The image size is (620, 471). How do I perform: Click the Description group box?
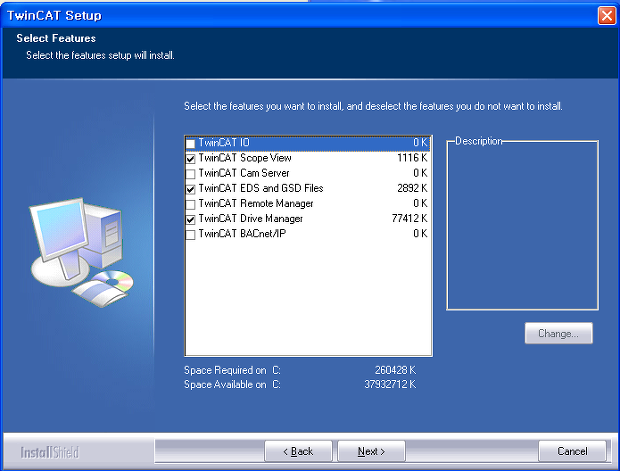(522, 224)
